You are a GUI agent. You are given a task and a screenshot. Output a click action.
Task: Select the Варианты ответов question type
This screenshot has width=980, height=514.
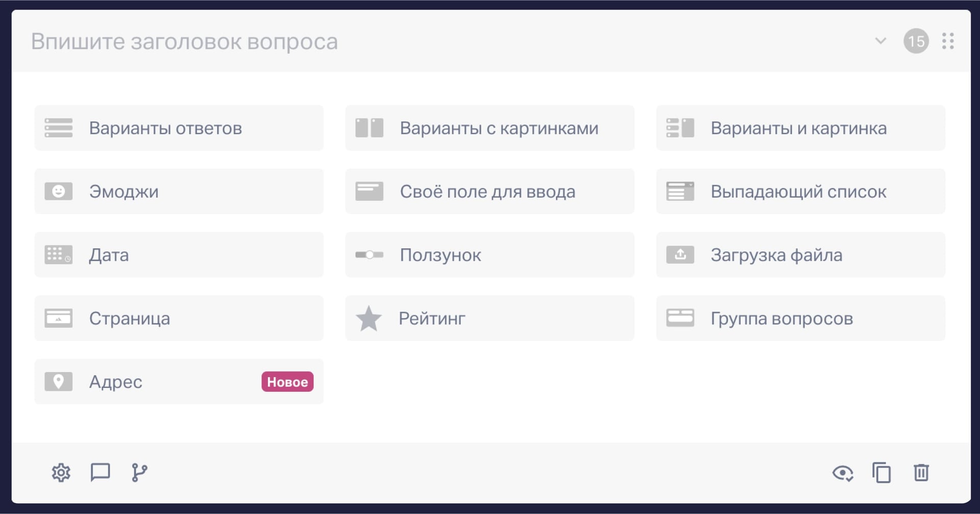point(179,128)
